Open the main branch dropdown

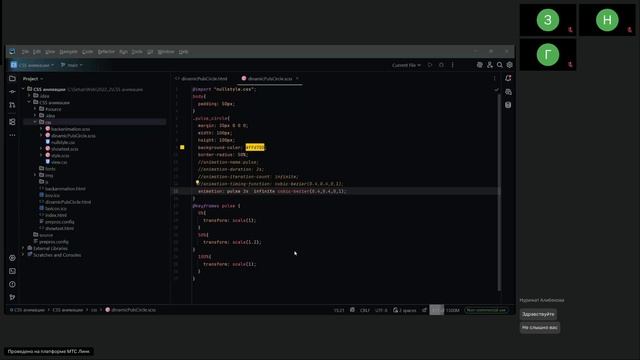(x=72, y=65)
